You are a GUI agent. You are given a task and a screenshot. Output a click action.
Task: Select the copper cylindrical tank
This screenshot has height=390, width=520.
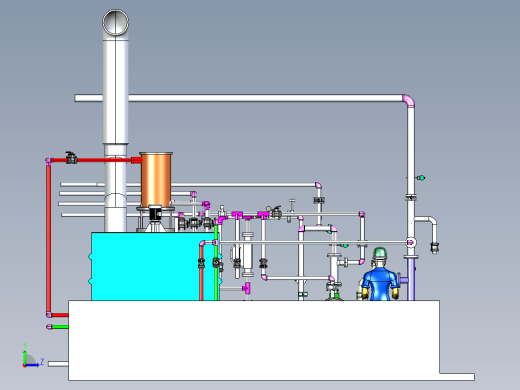(x=156, y=179)
